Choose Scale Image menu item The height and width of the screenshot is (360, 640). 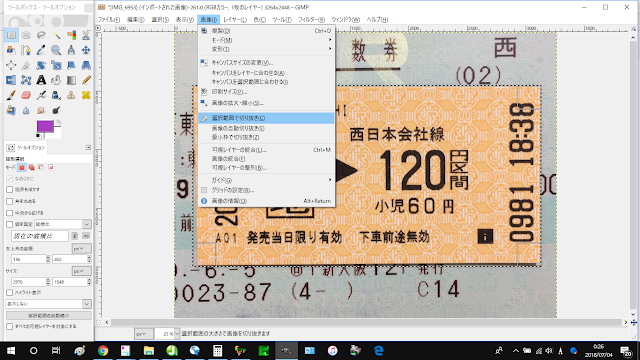pyautogui.click(x=266, y=103)
